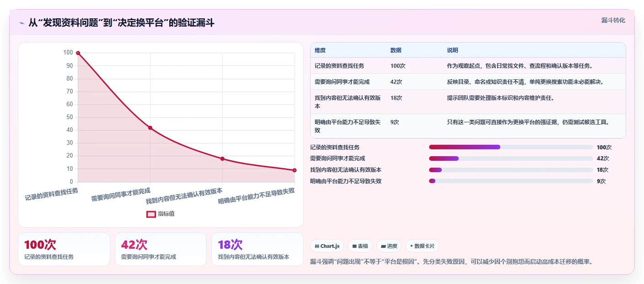Click the 42次 label beside the progress bar
This screenshot has height=284, width=644.
click(603, 158)
